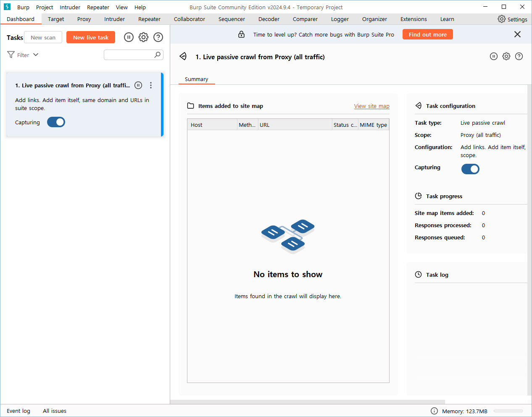Sort site map table by URL column
532x417 pixels.
pyautogui.click(x=295, y=125)
